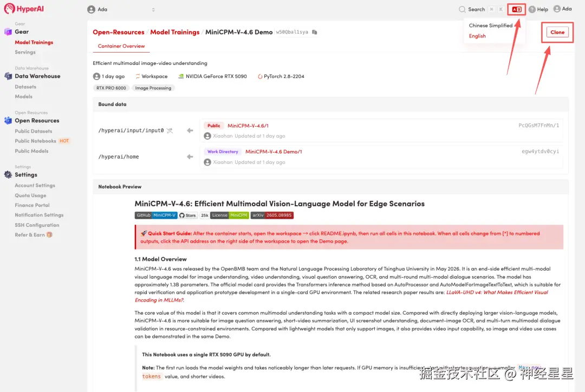Screen dimensions: 585x392
Task: Click the HOT badge beside Public Notebooks
Action: coord(64,141)
